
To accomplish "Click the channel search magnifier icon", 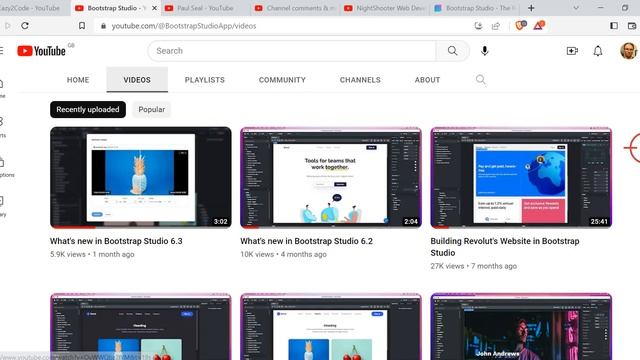I will (480, 80).
